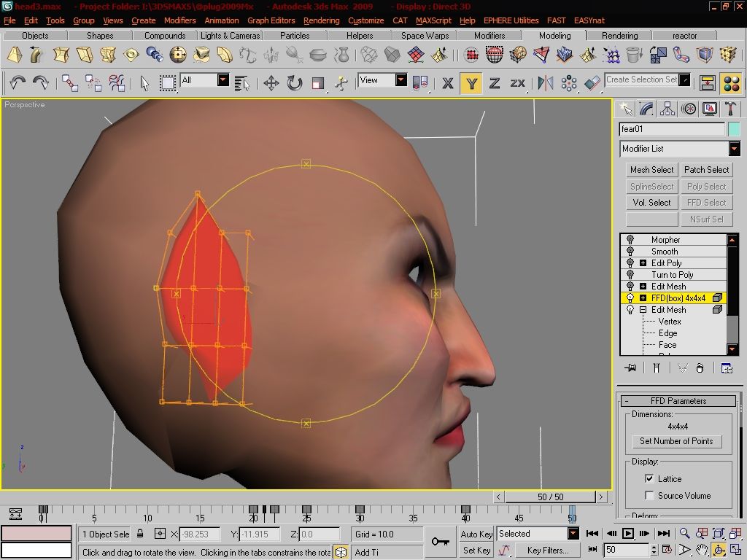Toggle FFD(box) 4x4x4 modifier lightbulb
747x560 pixels.
click(x=630, y=297)
